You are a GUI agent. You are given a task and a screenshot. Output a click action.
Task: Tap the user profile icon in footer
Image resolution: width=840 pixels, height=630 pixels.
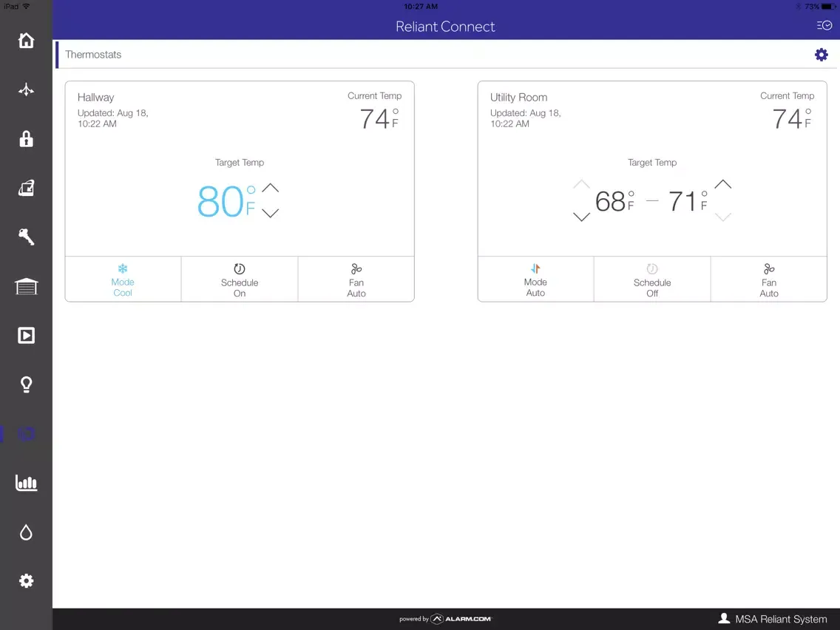(x=724, y=618)
